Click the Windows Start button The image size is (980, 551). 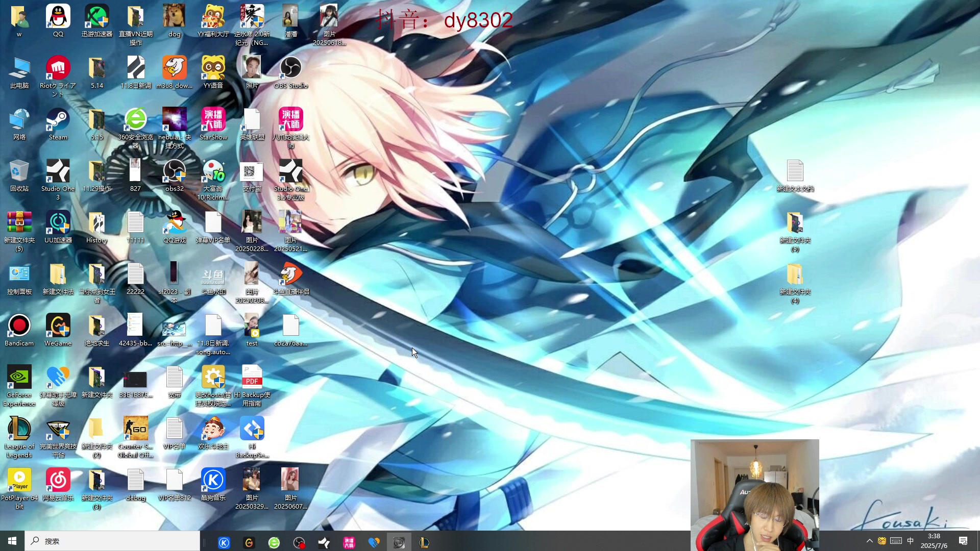coord(12,541)
